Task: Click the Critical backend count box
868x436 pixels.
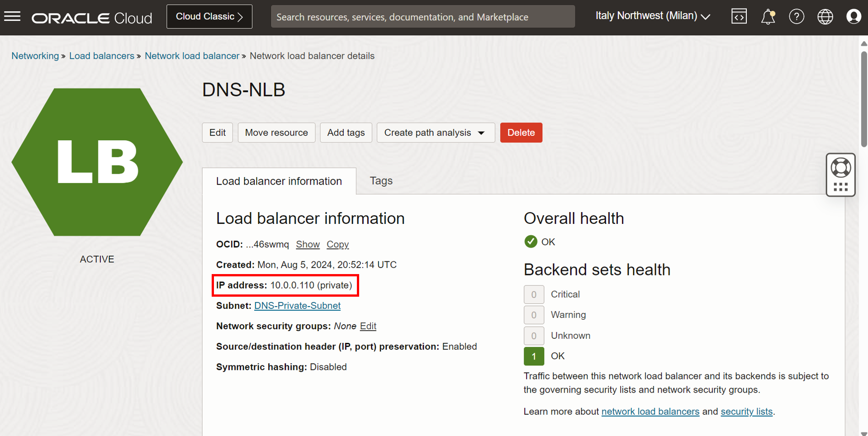Action: coord(534,294)
